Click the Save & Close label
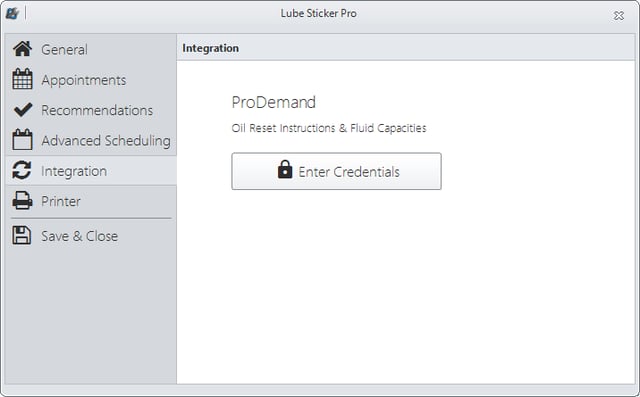 click(80, 236)
